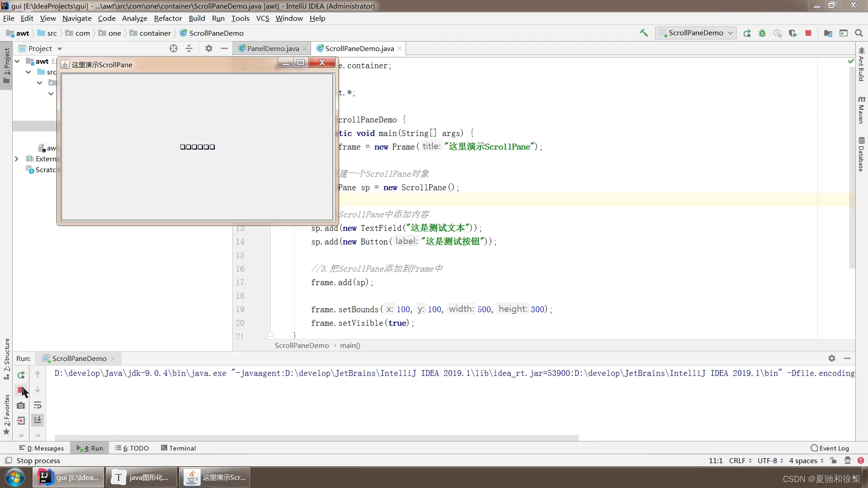Toggle autoscroll from source crosshair icon

pos(174,48)
